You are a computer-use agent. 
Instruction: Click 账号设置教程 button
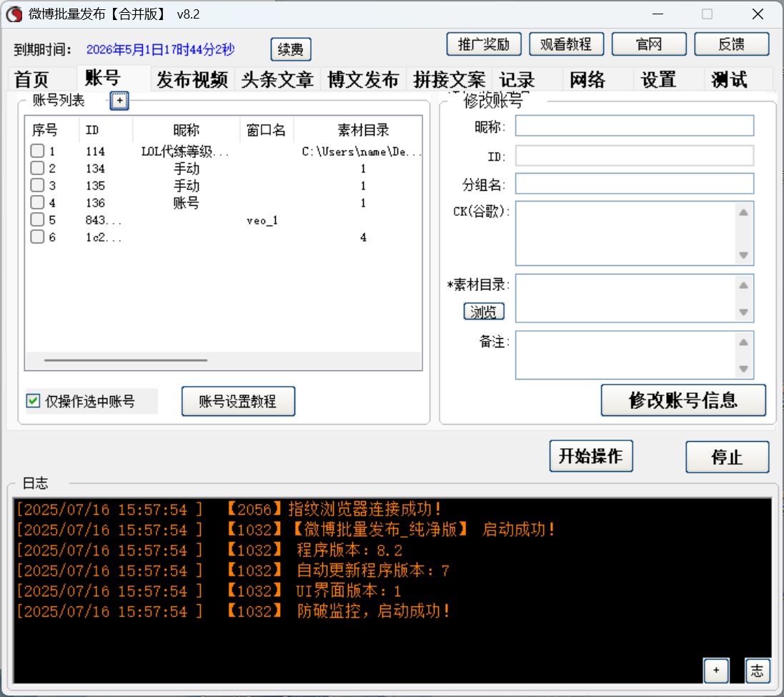tap(238, 401)
